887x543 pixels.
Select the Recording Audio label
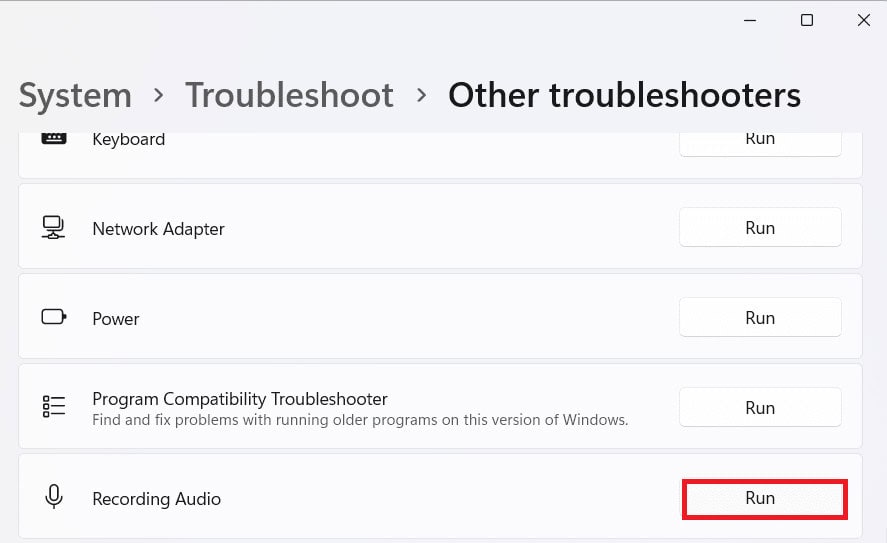tap(156, 498)
